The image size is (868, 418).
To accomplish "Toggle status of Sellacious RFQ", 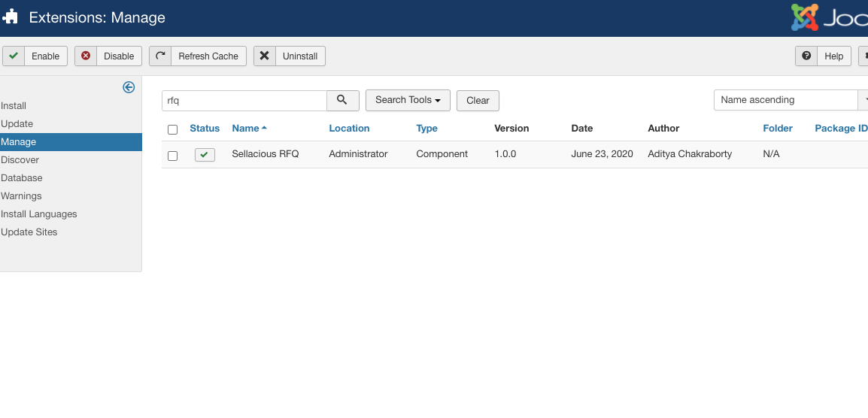I will 205,155.
